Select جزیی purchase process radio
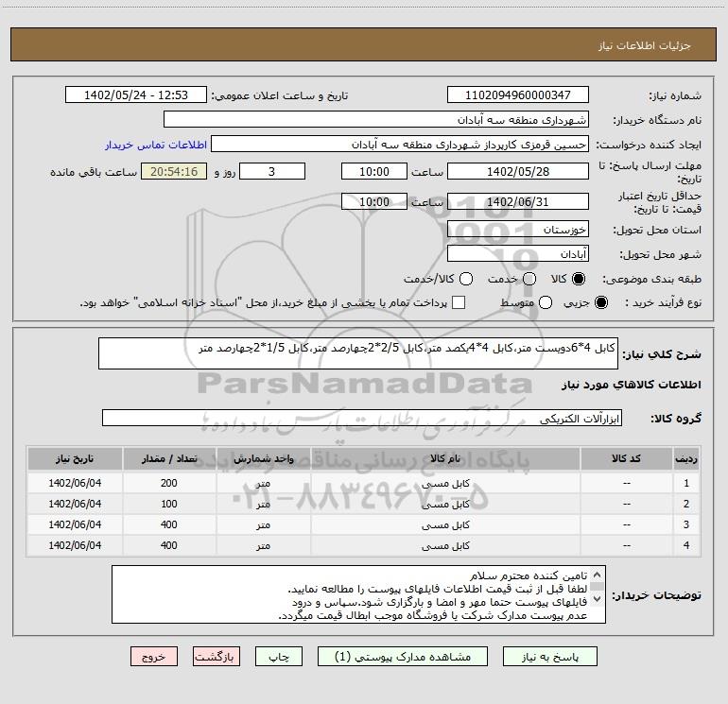Image resolution: width=728 pixels, height=704 pixels. tap(602, 302)
